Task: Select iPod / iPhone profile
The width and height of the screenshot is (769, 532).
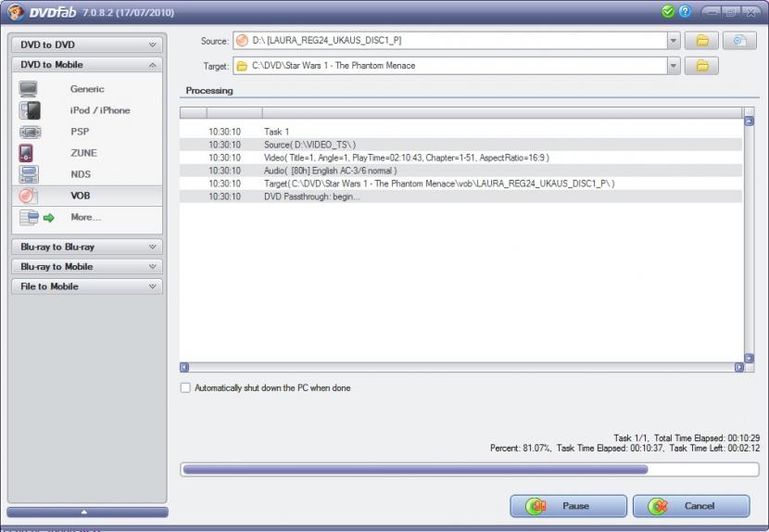Action: click(x=100, y=110)
